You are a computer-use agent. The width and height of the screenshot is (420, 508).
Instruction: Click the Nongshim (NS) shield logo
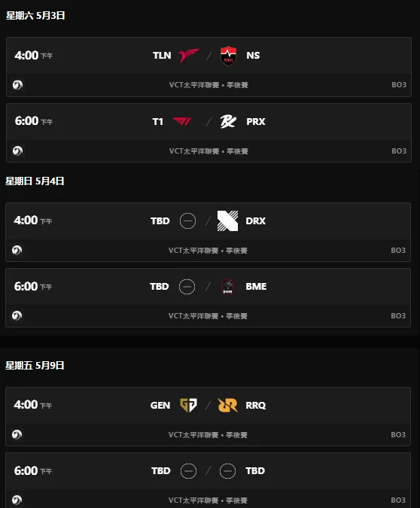click(x=228, y=56)
